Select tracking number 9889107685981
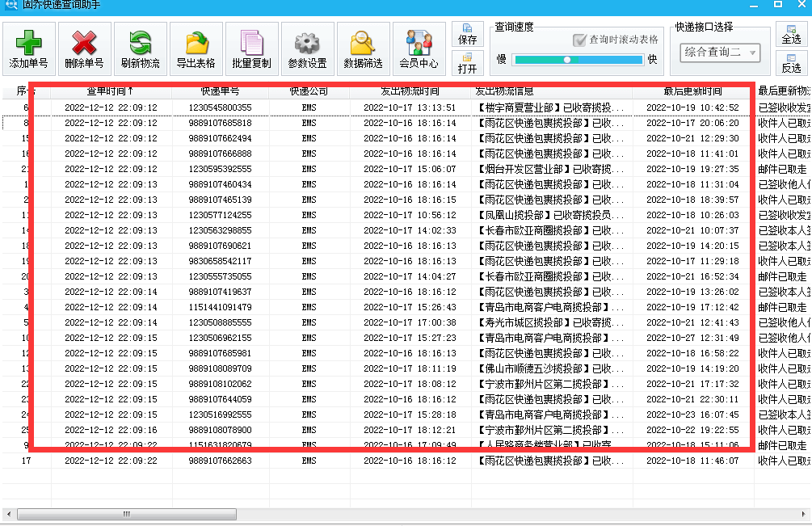The image size is (812, 526). [220, 354]
